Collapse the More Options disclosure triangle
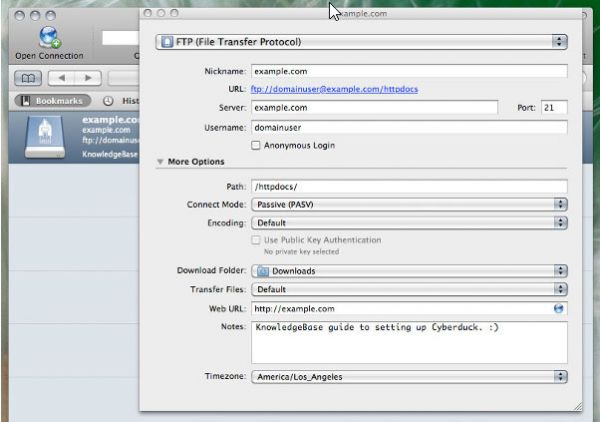Screen dimensions: 600x422 click(x=160, y=161)
